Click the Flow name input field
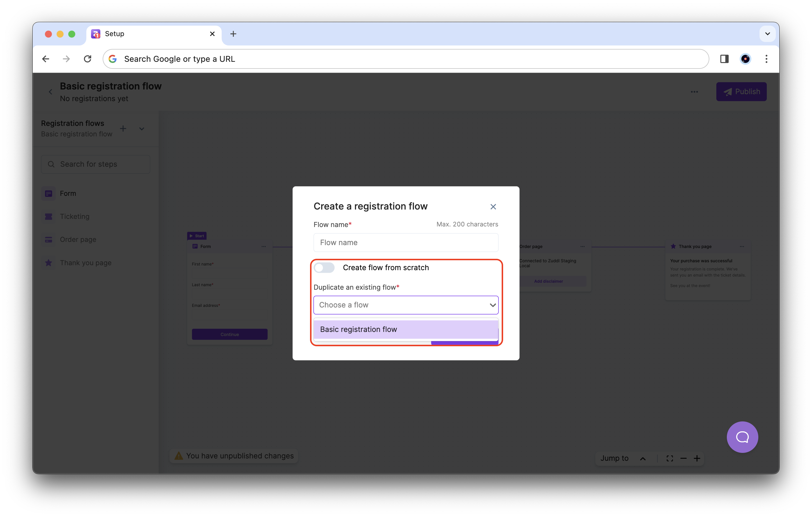The width and height of the screenshot is (812, 517). tap(406, 243)
